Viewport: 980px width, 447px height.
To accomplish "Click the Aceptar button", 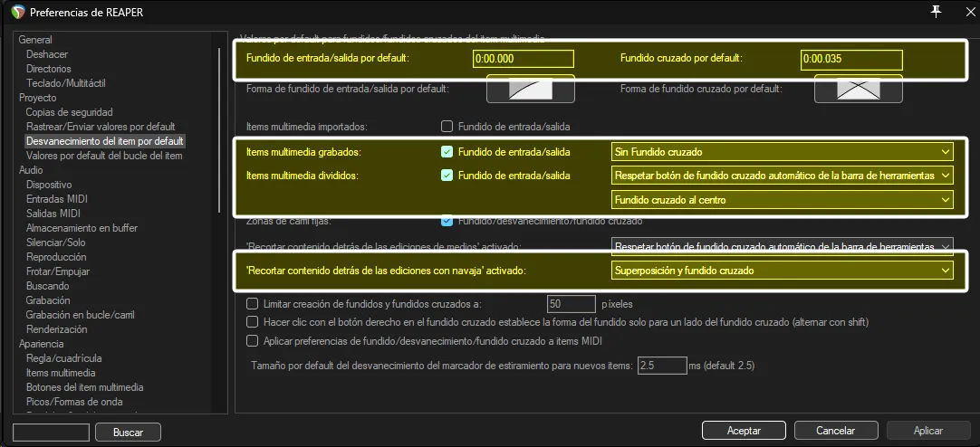I will tap(744, 431).
